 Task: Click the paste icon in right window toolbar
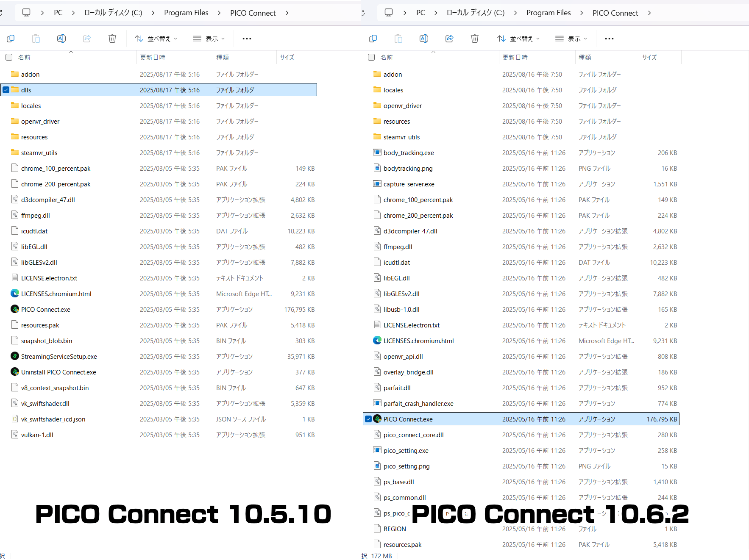point(398,39)
